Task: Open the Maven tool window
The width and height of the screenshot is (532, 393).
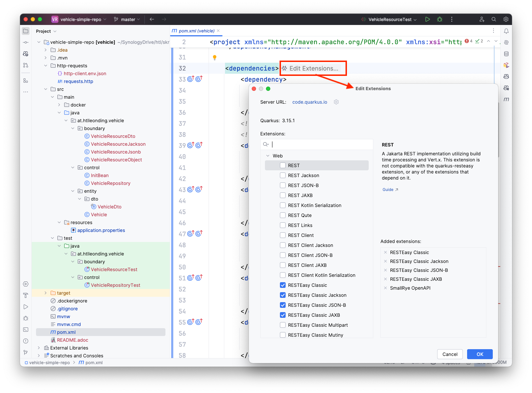Action: (x=506, y=99)
